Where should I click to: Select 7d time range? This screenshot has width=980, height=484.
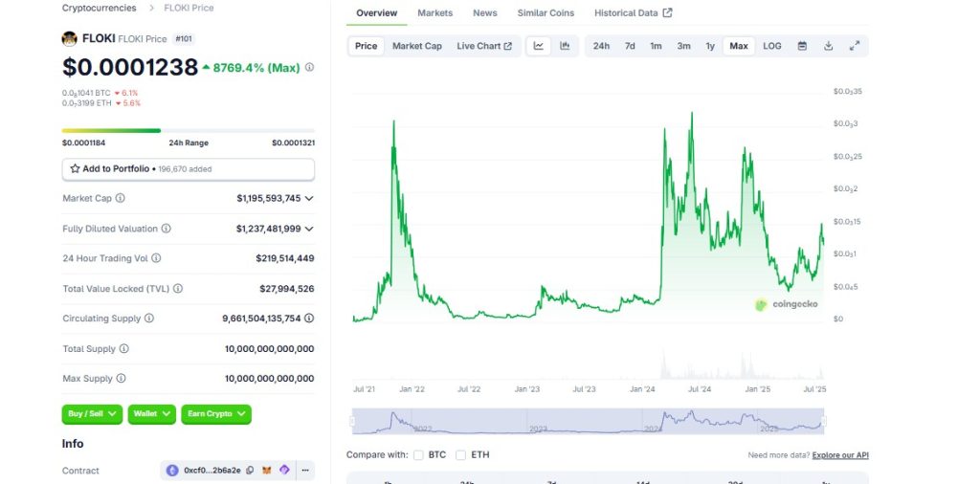tap(630, 46)
